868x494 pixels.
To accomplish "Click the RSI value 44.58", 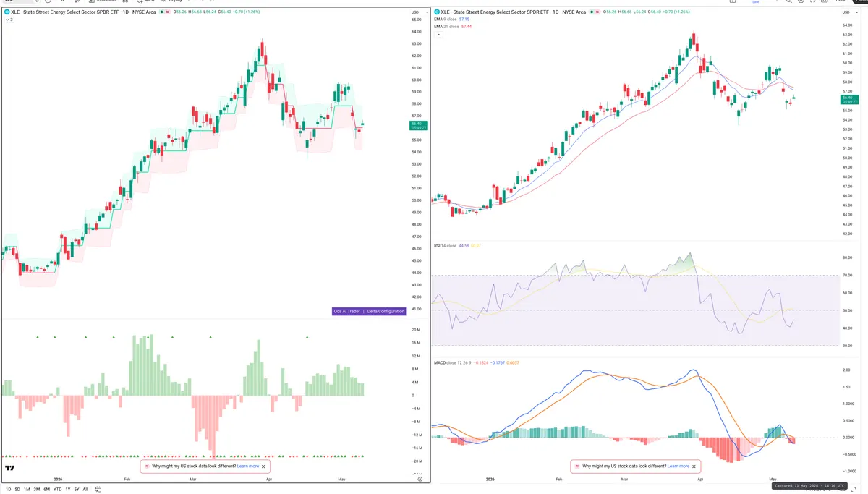I will point(464,245).
